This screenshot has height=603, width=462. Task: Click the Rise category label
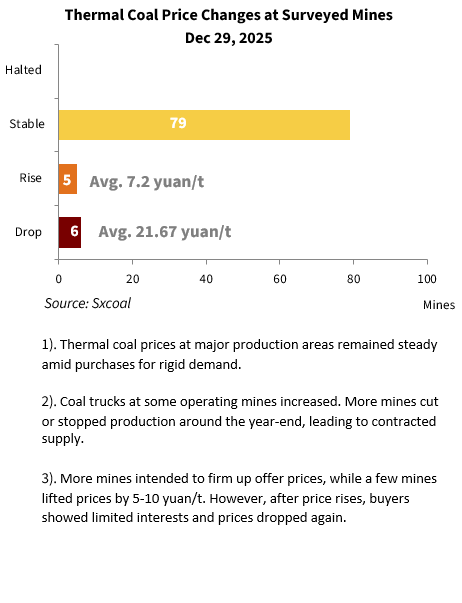coord(30,178)
